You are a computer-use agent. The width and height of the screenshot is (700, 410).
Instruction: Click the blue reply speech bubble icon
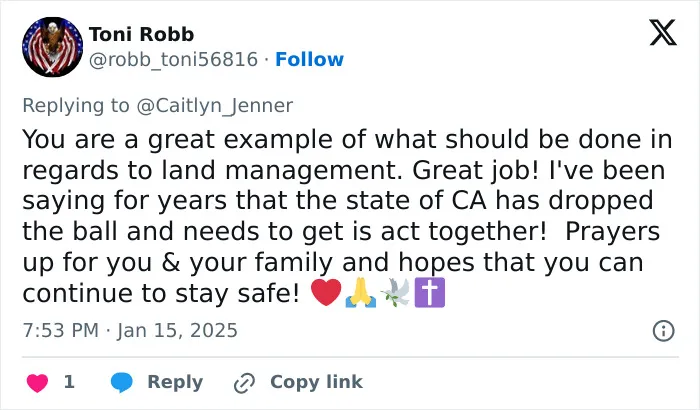121,382
